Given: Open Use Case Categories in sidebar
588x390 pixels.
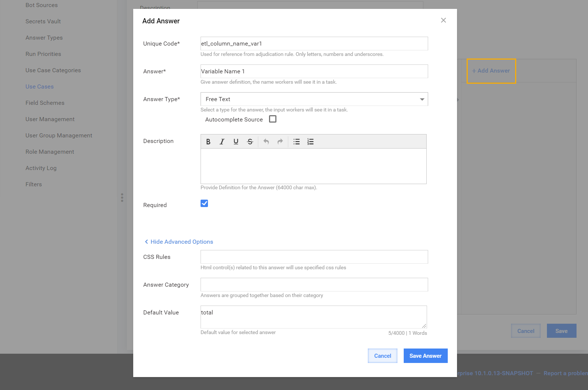Looking at the screenshot, I should point(53,70).
